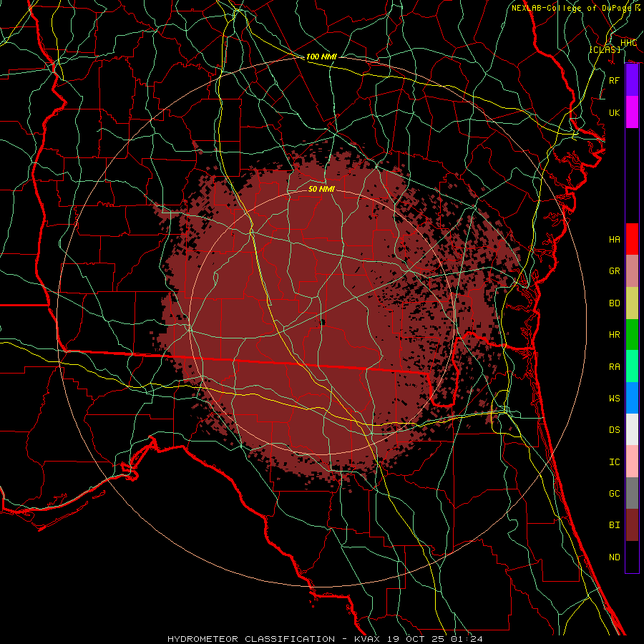Click the HHC product label
Viewport: 644px width, 644px height.
(x=628, y=43)
